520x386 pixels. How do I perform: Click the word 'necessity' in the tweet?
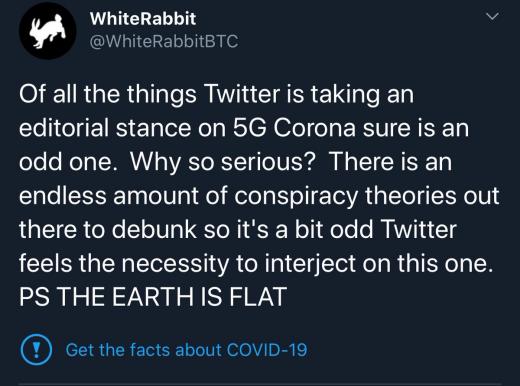pos(175,263)
